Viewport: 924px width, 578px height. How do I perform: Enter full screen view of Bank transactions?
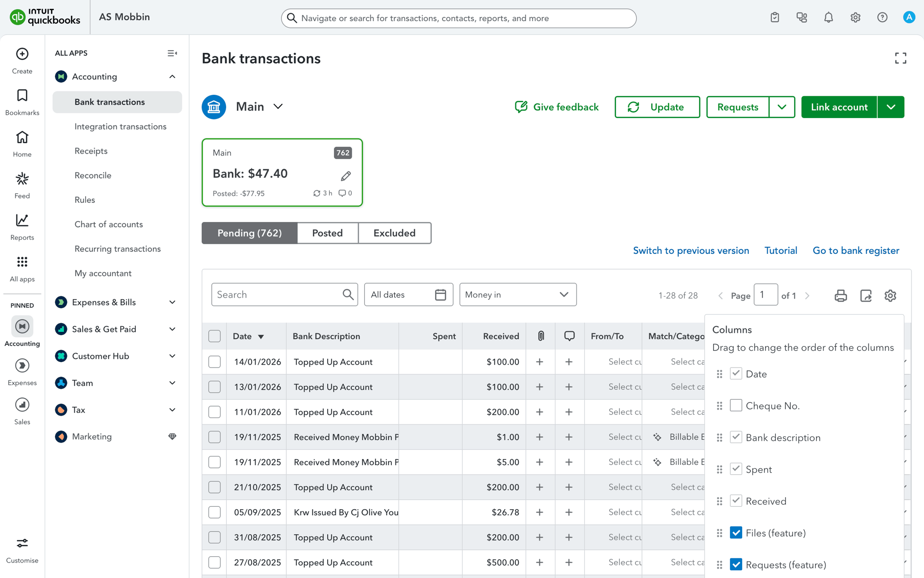(x=900, y=58)
